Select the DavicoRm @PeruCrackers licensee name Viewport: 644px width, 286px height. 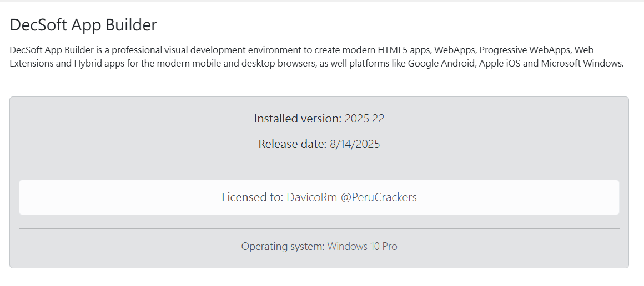(x=351, y=197)
